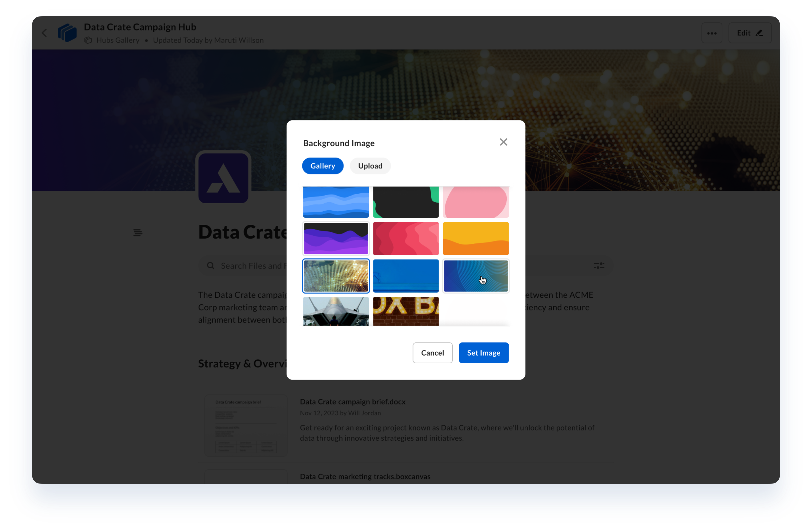Select the red waves background thumbnail

[406, 238]
